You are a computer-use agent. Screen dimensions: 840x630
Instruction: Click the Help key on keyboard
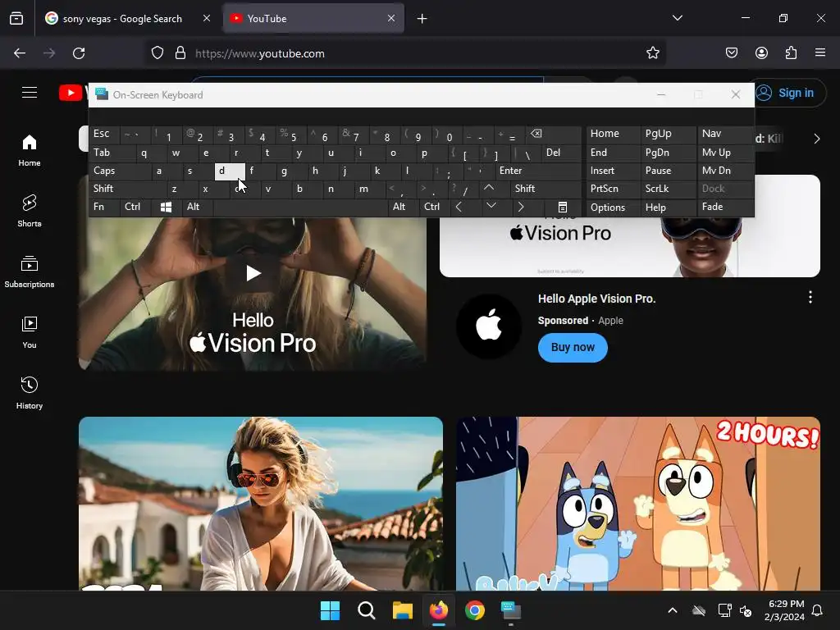[668, 207]
